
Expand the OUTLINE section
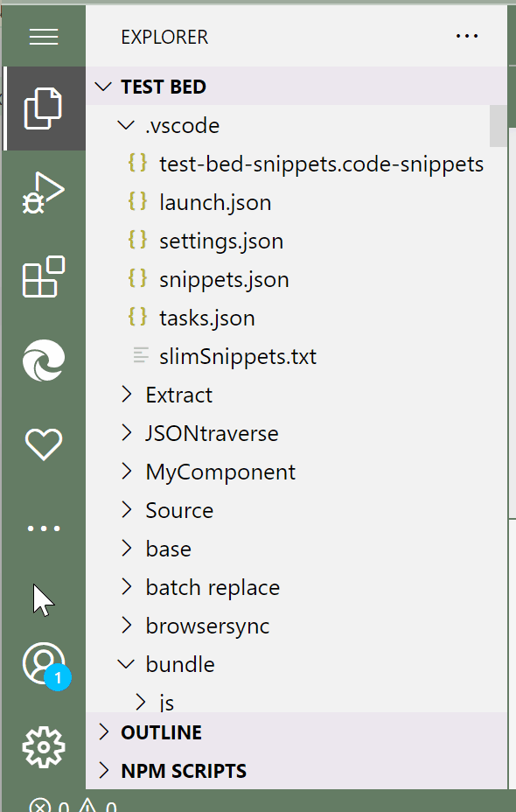103,731
